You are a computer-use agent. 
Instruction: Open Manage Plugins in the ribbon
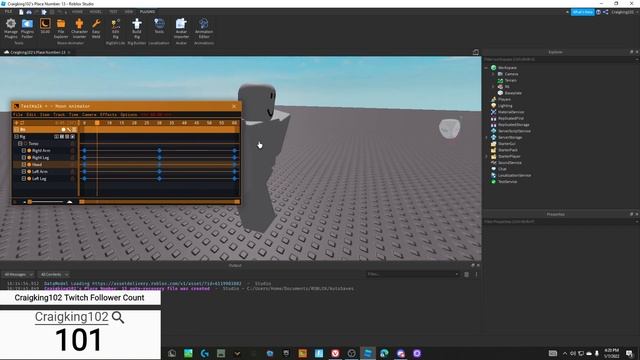tap(11, 28)
